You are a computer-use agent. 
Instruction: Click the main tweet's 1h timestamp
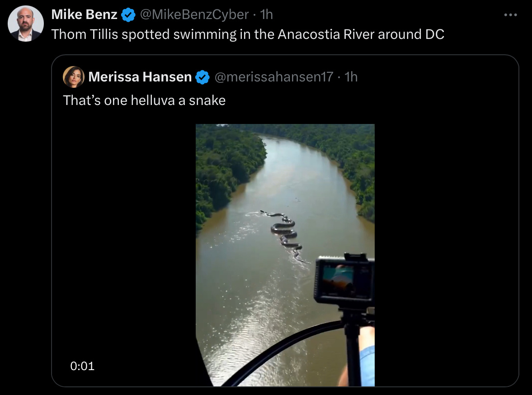(266, 14)
